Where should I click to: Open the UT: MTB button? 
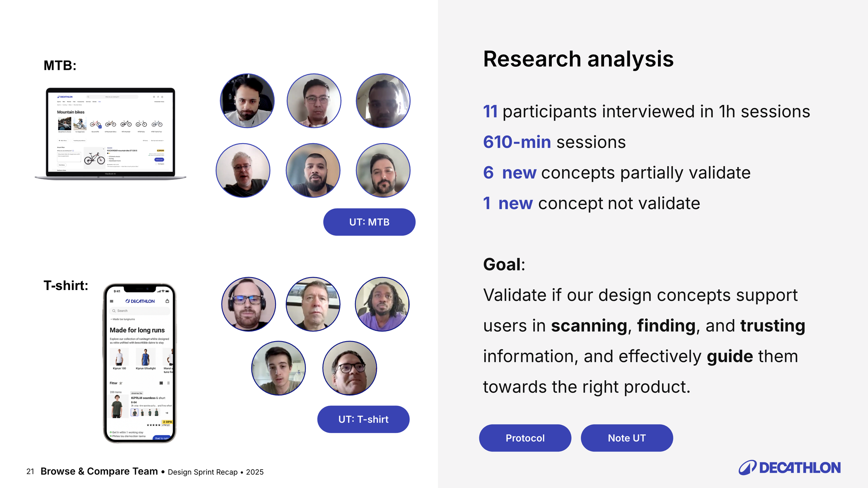(369, 222)
